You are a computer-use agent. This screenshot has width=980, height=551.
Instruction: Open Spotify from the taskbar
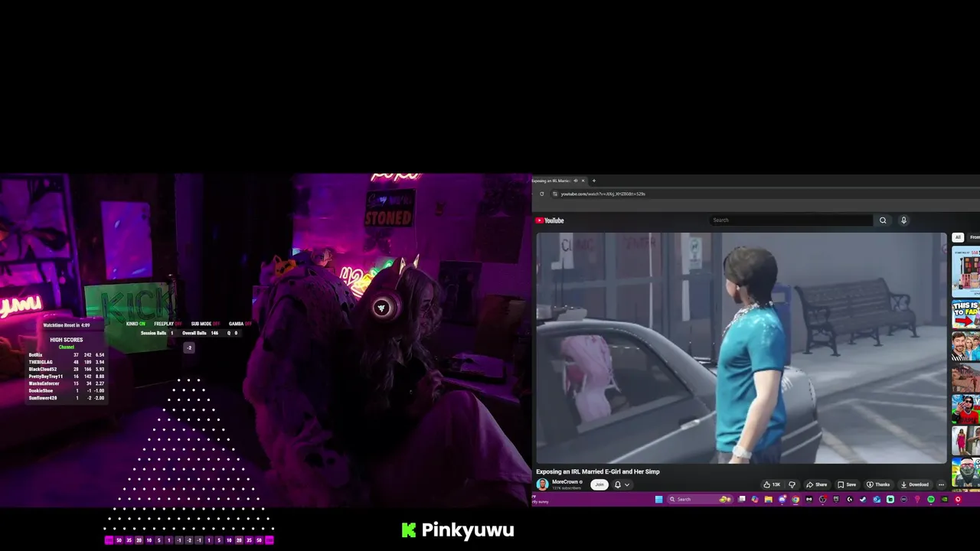[x=931, y=499]
